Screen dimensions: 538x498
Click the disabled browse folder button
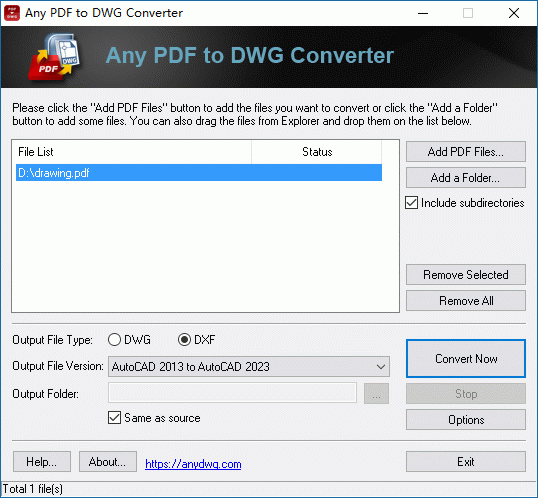pos(376,394)
